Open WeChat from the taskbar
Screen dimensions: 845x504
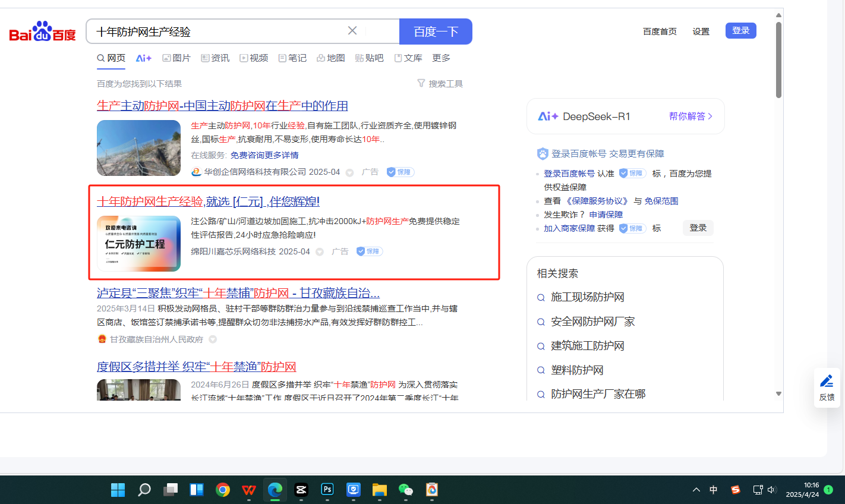tap(405, 490)
